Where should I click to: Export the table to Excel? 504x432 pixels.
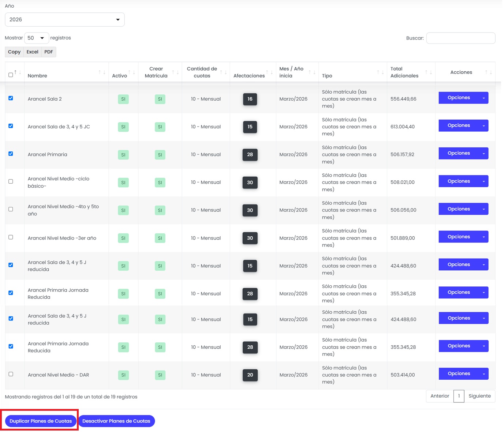[x=33, y=52]
